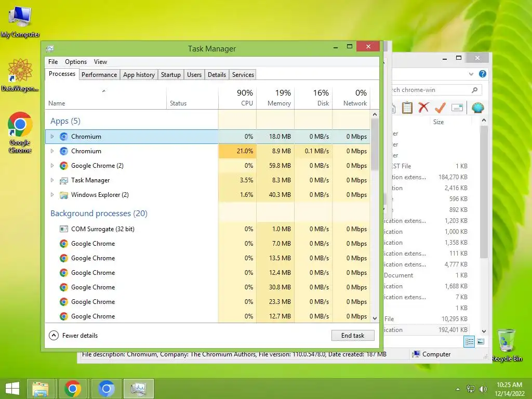Image resolution: width=532 pixels, height=399 pixels.
Task: Click the orange checkmark icon in Explorer
Action: click(x=440, y=108)
